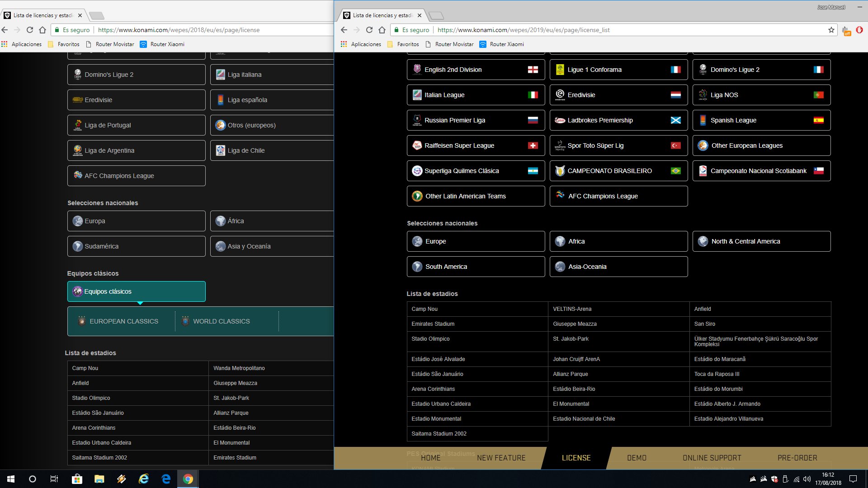Screen dimensions: 868x488
Task: Open the EUROPEAN CLASSICS link
Action: (123, 321)
